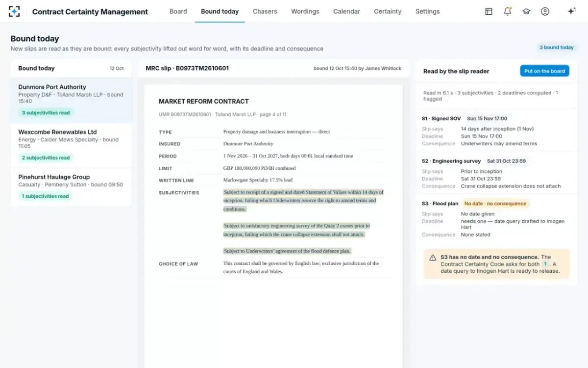This screenshot has width=588, height=368.
Task: Go to the Board tab
Action: pos(178,11)
